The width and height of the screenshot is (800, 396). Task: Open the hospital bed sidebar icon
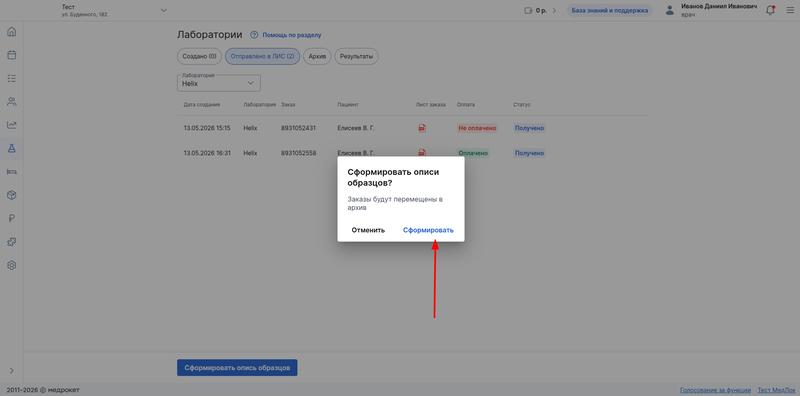click(12, 171)
